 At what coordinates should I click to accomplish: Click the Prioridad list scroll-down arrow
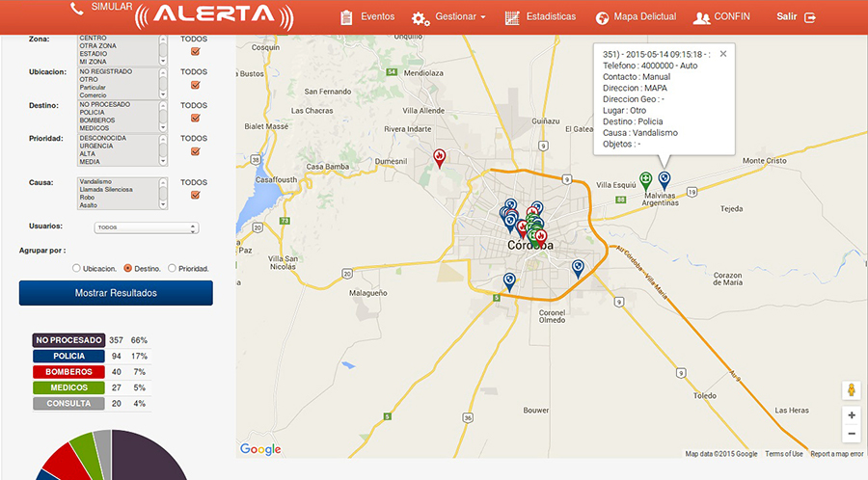coord(163,162)
